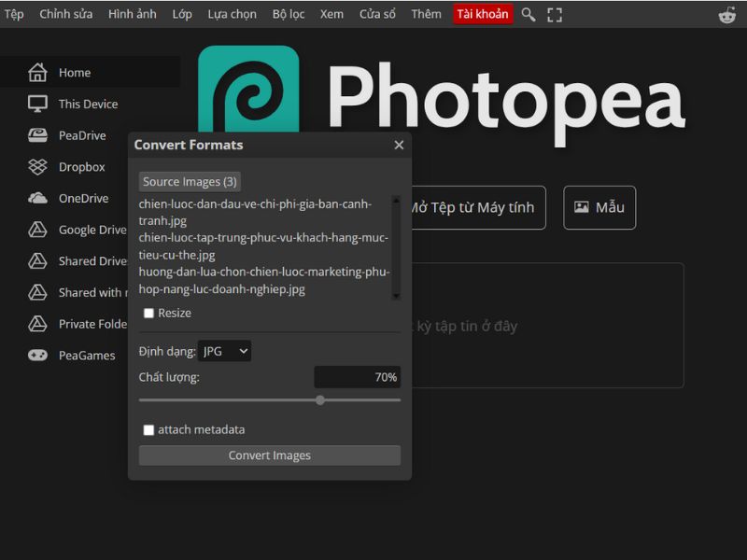Select the PeaDrive label

tap(82, 135)
